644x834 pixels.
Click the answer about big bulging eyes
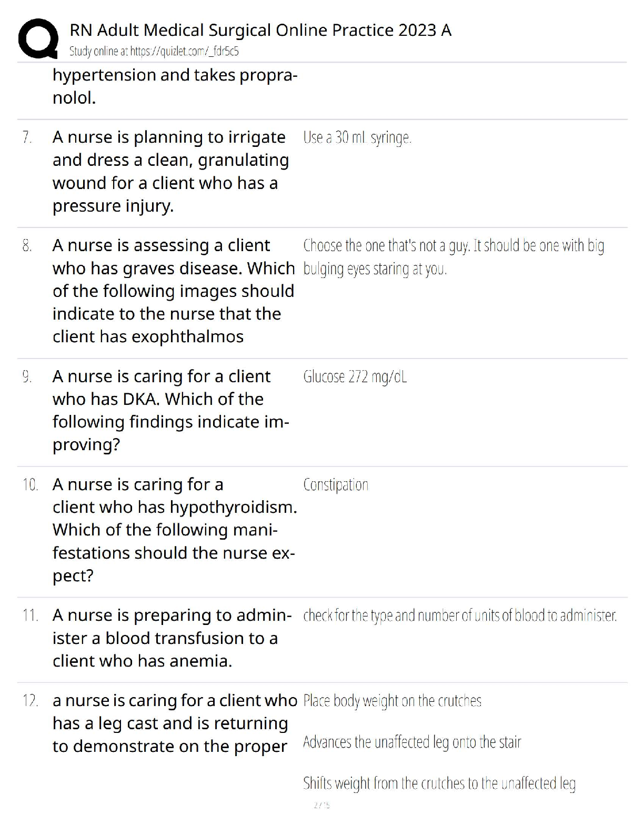click(453, 257)
